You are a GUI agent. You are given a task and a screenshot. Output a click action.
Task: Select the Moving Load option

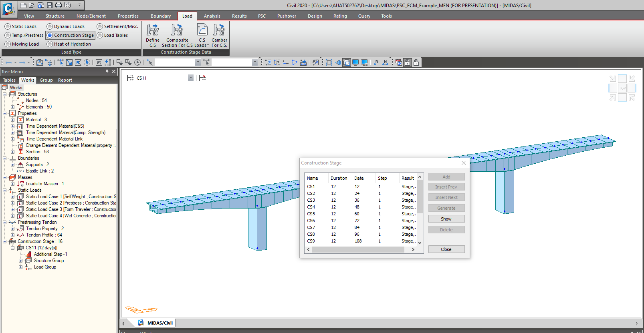(8, 44)
